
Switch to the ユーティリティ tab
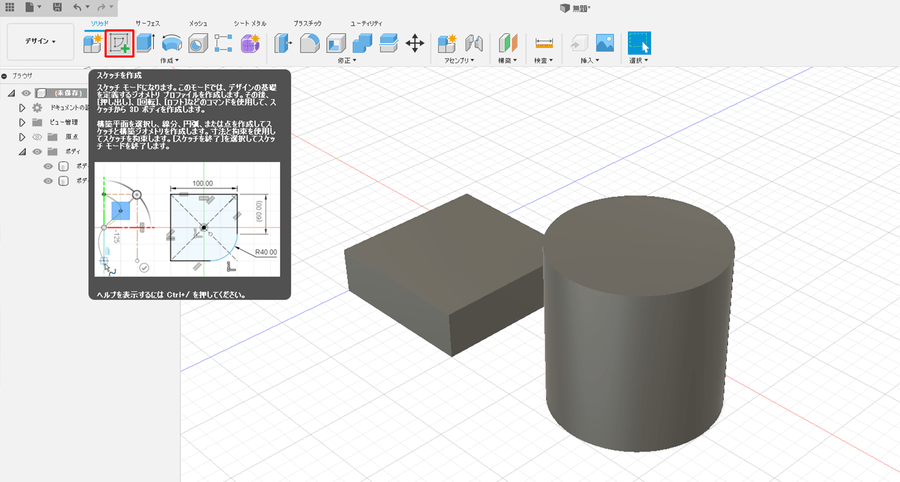coord(366,24)
